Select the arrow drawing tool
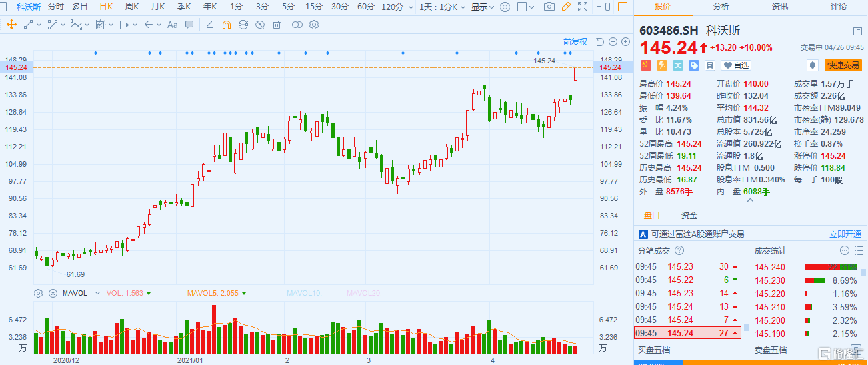868x365 pixels. 149,25
